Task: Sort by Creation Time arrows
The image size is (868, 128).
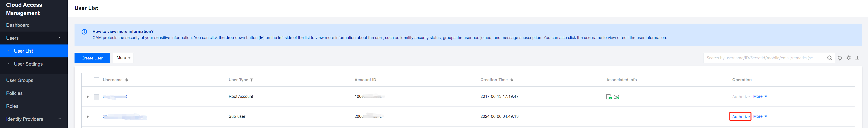Action: click(512, 80)
